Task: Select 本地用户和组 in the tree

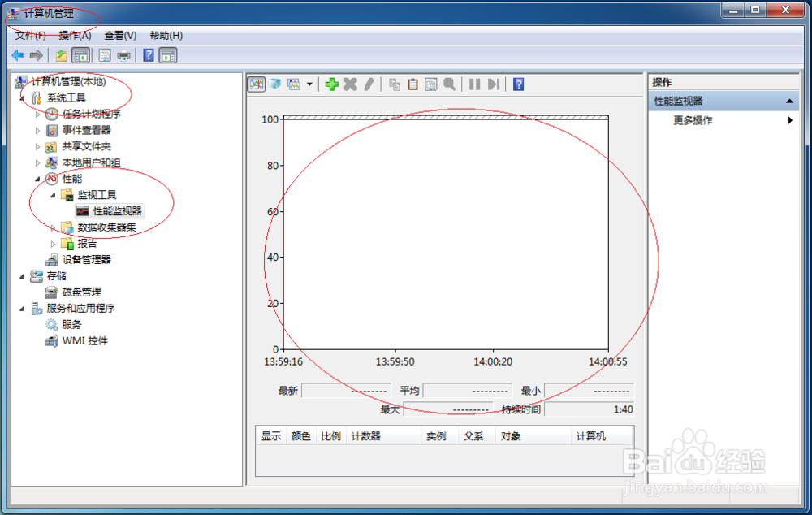Action: [x=91, y=162]
